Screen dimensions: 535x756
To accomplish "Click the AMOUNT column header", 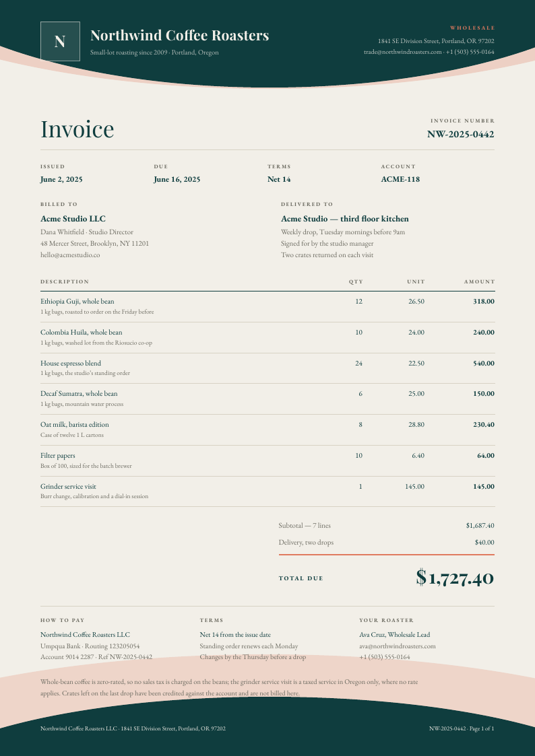I will (480, 281).
